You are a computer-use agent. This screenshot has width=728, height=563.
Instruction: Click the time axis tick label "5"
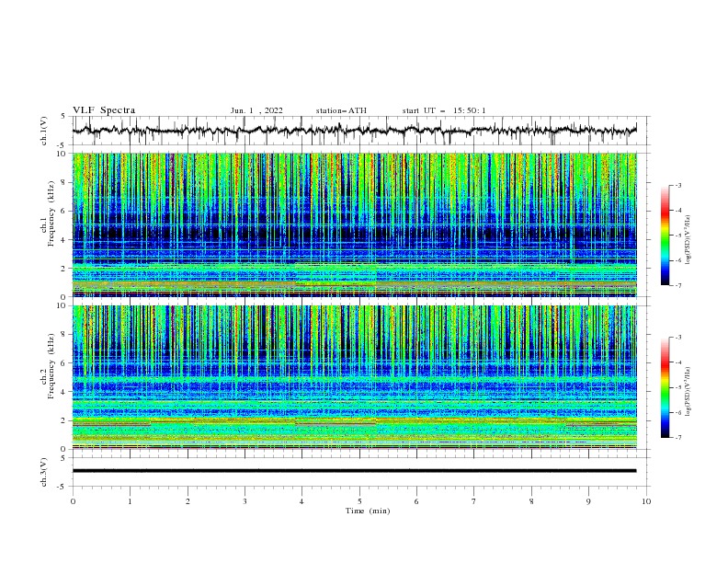359,501
